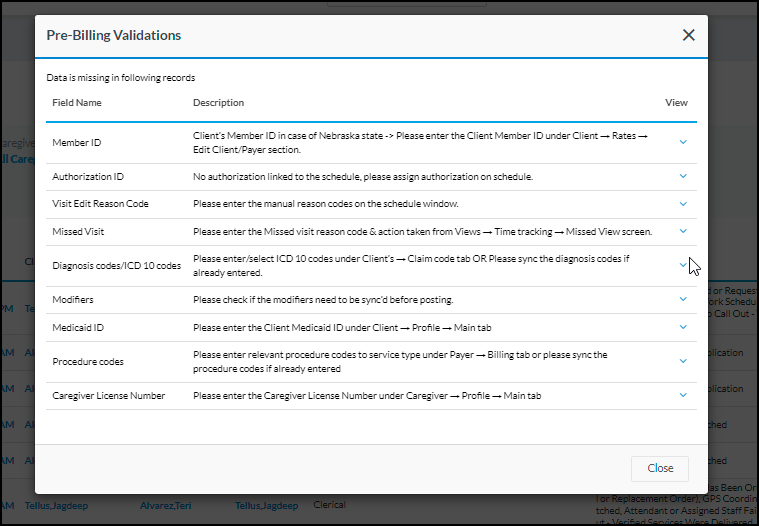The height and width of the screenshot is (526, 759).
Task: Expand Diagnosis codes/ICD 10 codes row
Action: pyautogui.click(x=683, y=265)
